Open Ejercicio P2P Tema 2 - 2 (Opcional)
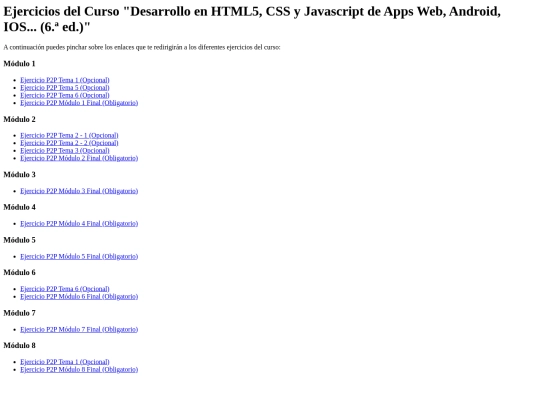 point(69,143)
